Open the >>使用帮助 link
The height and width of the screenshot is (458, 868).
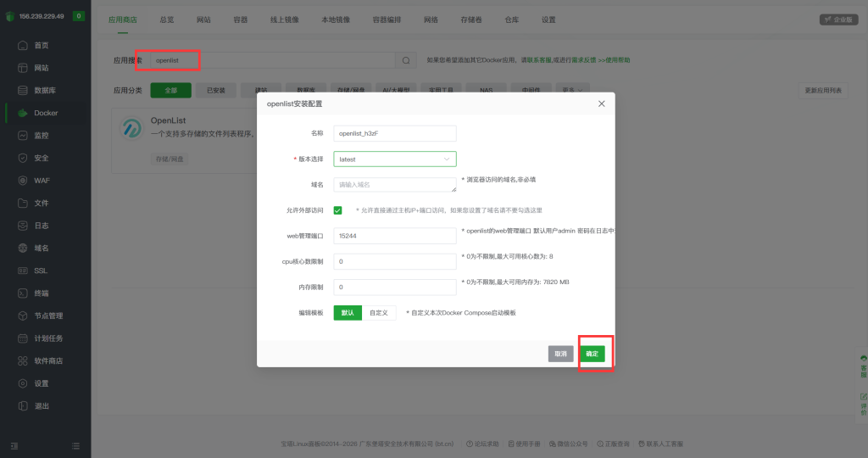click(x=614, y=60)
